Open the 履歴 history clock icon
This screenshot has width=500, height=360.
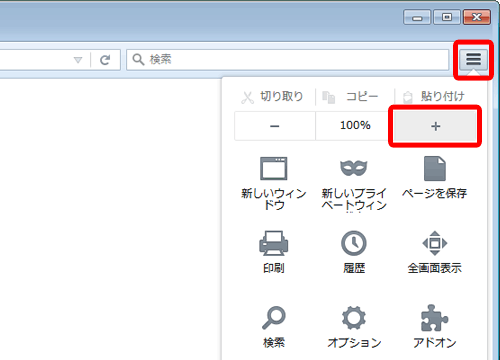point(354,243)
